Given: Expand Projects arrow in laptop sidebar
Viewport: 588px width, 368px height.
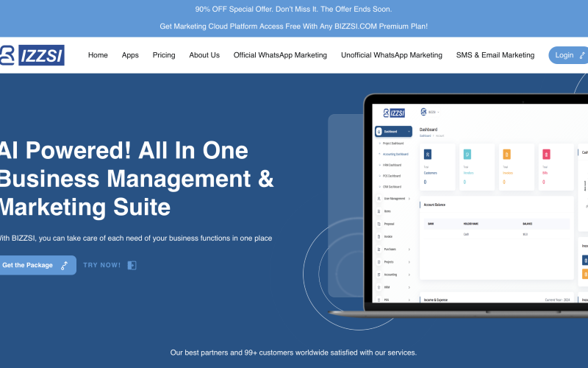Looking at the screenshot, I should [409, 262].
